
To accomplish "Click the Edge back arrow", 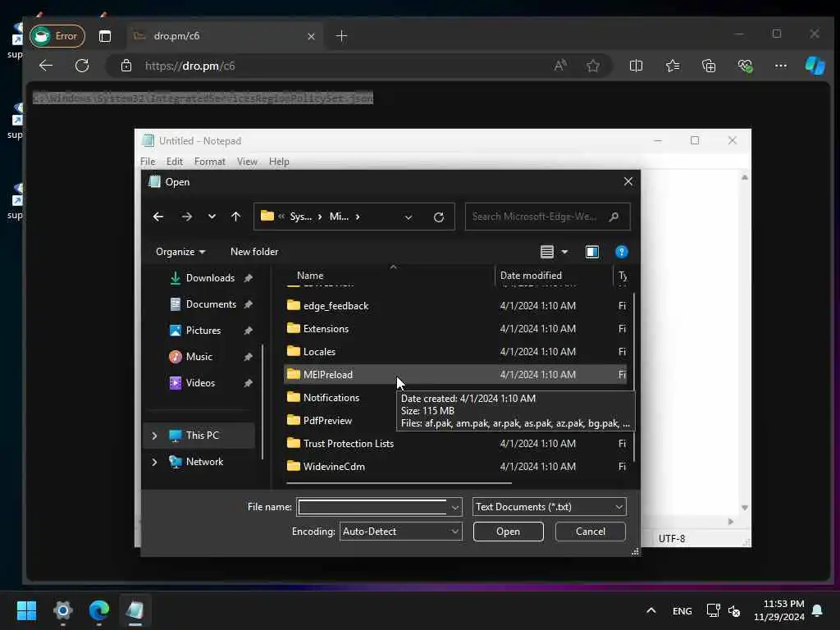I will pyautogui.click(x=46, y=66).
